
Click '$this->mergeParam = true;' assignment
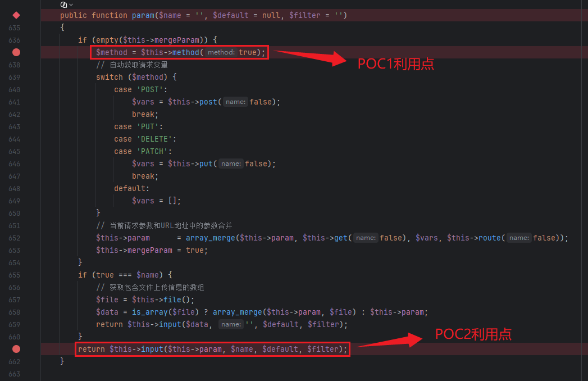[152, 251]
